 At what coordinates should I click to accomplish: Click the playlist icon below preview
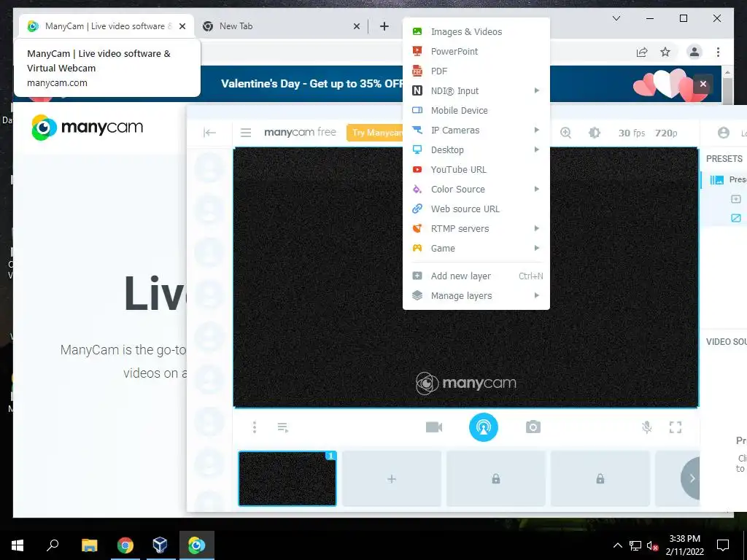click(283, 427)
